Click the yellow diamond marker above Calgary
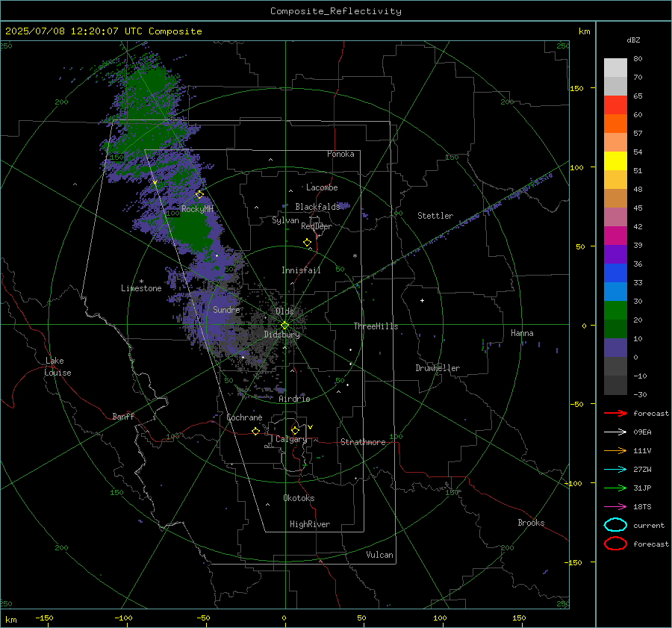Image resolution: width=672 pixels, height=628 pixels. pos(295,430)
